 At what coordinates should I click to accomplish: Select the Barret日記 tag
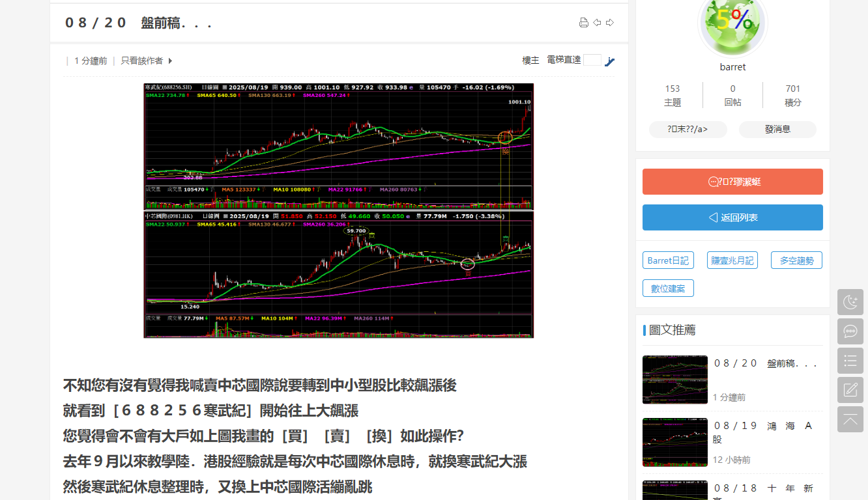[x=668, y=260]
